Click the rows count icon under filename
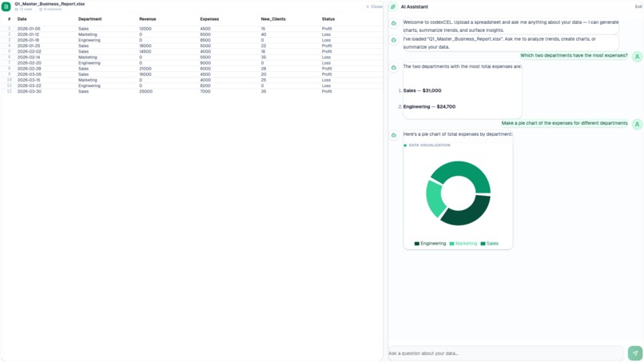Image resolution: width=644 pixels, height=362 pixels. click(17, 9)
